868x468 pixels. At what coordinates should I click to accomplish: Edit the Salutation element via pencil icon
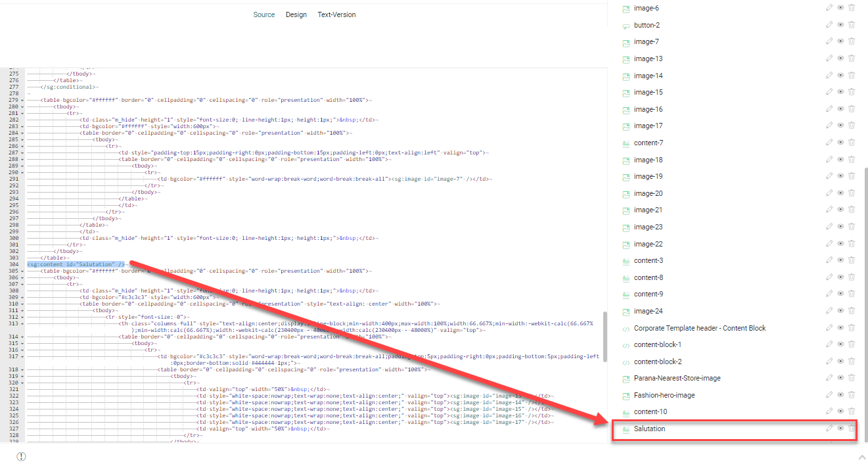pos(829,428)
